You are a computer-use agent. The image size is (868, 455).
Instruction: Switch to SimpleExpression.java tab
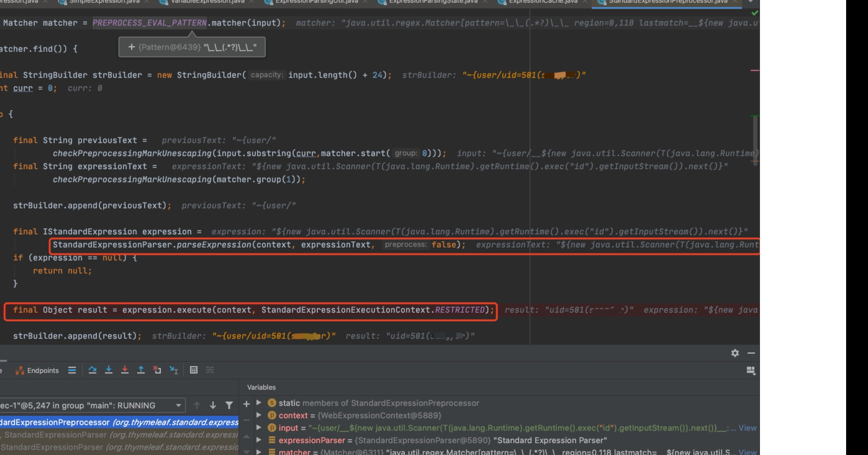tap(104, 2)
